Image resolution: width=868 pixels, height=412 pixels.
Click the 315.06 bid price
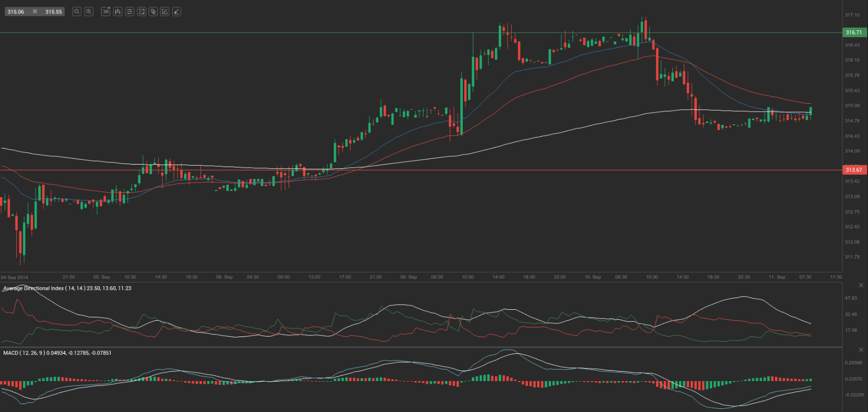pyautogui.click(x=16, y=12)
